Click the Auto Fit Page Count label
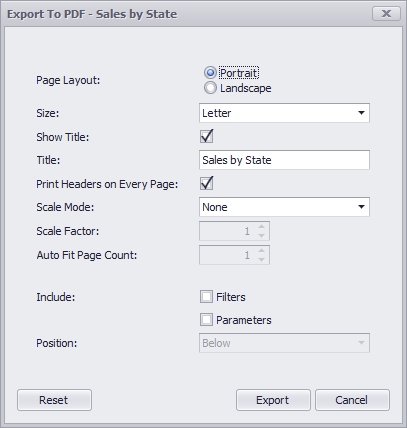 [x=87, y=255]
